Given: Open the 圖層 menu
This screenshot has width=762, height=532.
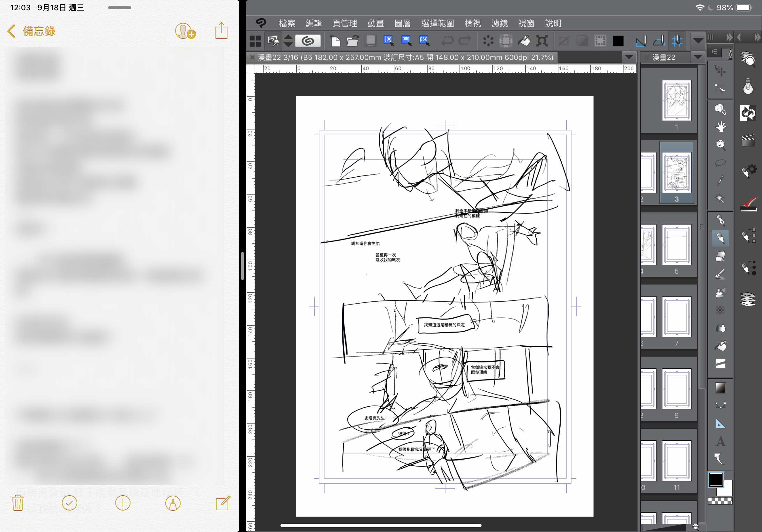Looking at the screenshot, I should point(403,23).
